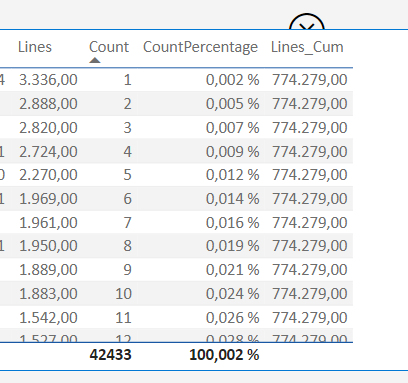The height and width of the screenshot is (383, 408).
Task: Click the percentage 0,002 %
Action: click(232, 80)
